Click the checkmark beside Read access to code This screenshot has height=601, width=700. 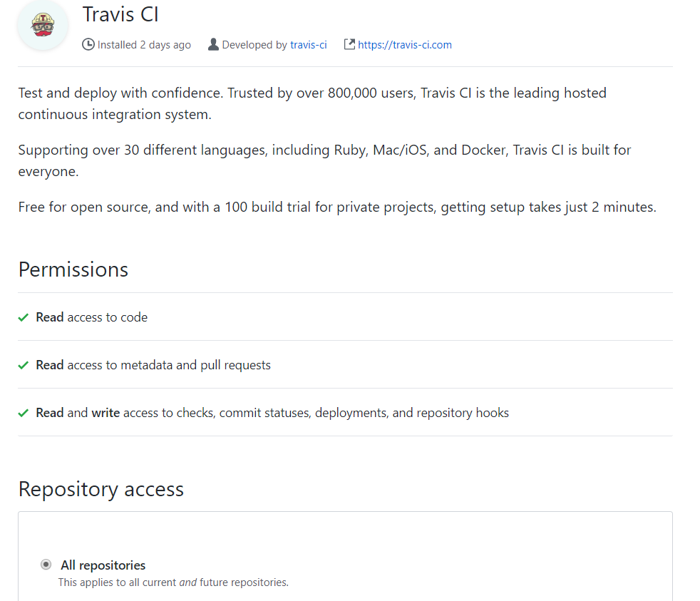[23, 317]
